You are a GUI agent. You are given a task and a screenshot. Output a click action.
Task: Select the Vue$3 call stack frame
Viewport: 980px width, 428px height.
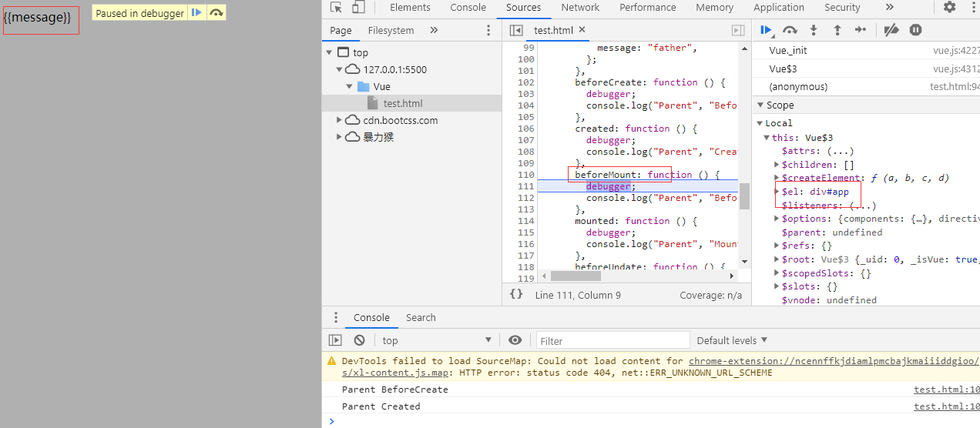[866, 69]
